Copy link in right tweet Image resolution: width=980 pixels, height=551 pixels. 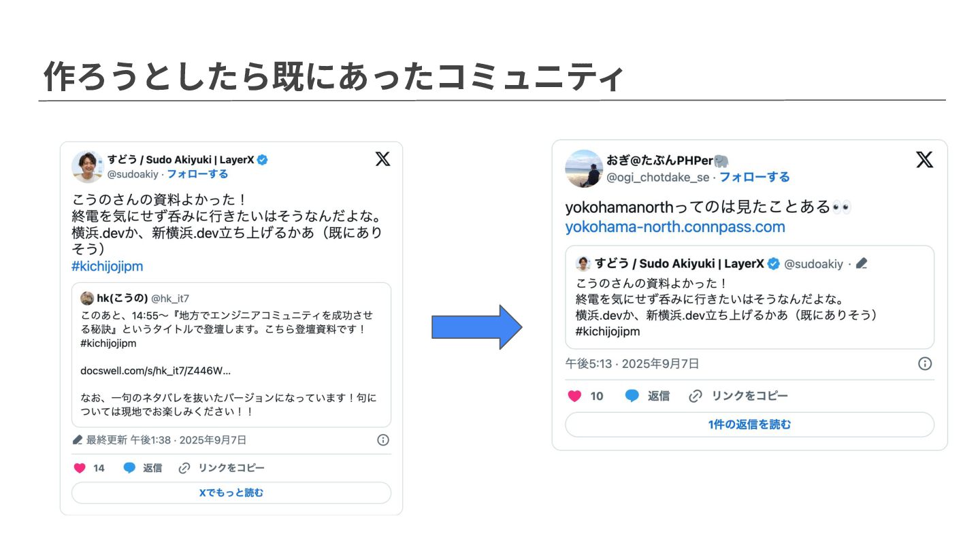tap(738, 396)
